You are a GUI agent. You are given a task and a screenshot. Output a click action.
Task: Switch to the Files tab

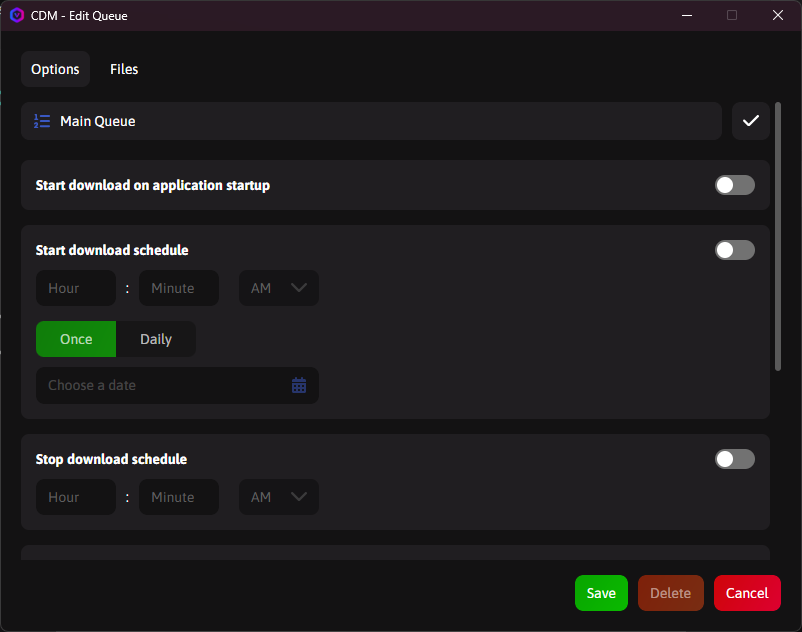pyautogui.click(x=124, y=69)
